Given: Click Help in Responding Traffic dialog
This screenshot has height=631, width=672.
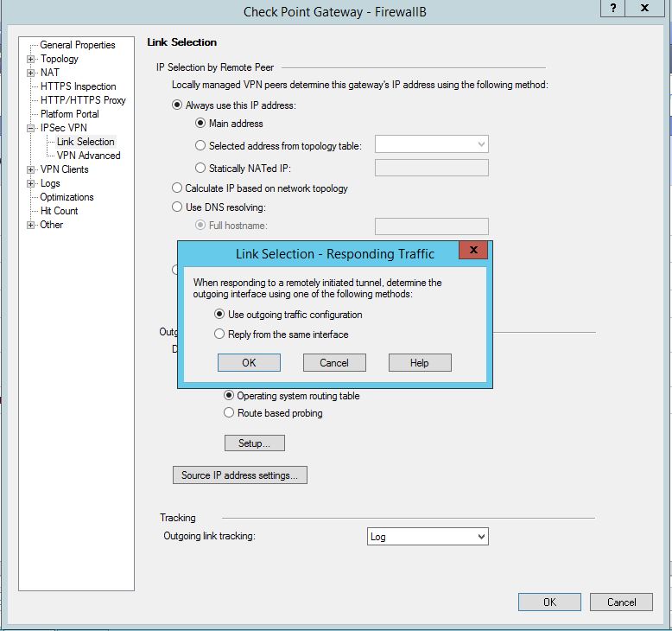Looking at the screenshot, I should point(420,363).
